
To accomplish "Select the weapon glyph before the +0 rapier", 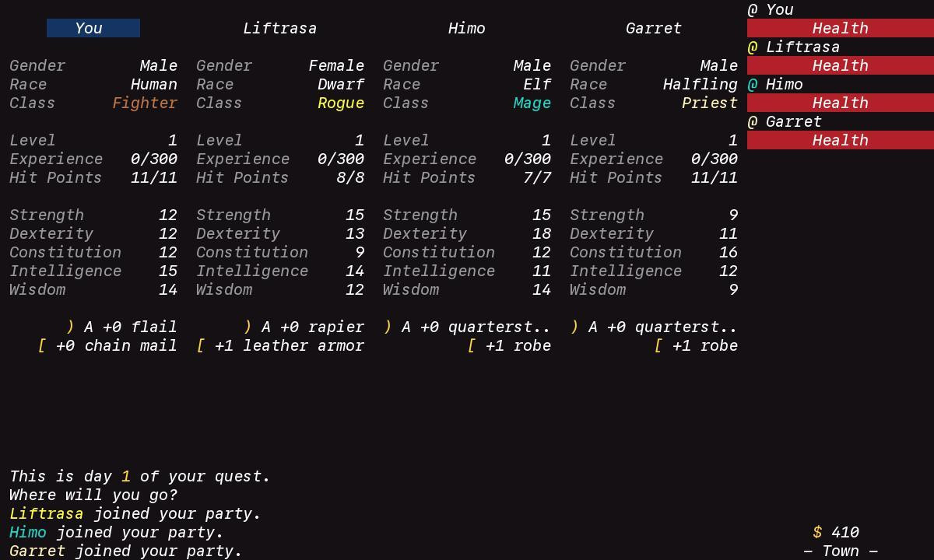I will coord(248,327).
